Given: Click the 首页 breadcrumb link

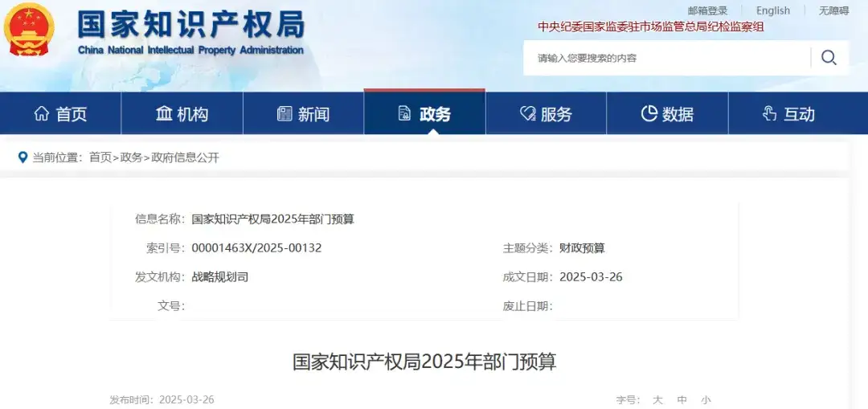Looking at the screenshot, I should (x=100, y=157).
